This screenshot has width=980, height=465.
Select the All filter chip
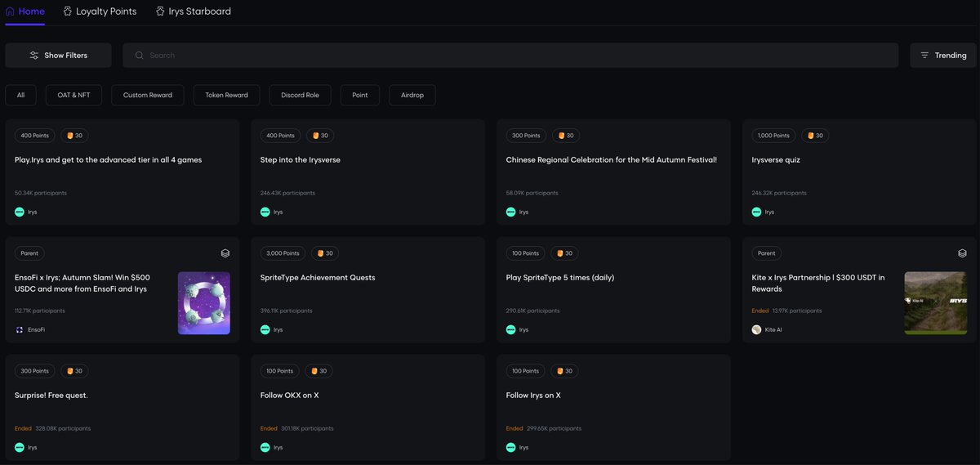(x=20, y=95)
